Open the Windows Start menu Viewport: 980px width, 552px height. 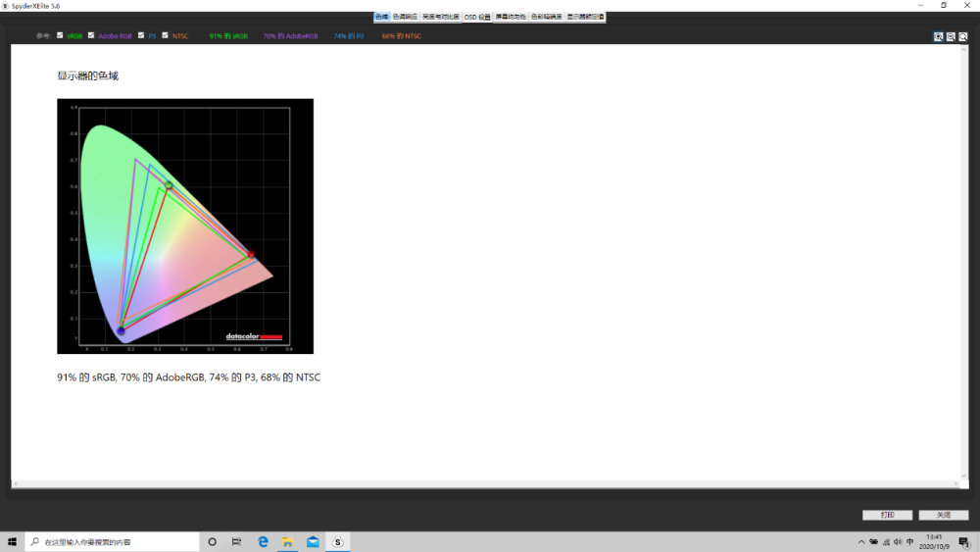pyautogui.click(x=12, y=542)
